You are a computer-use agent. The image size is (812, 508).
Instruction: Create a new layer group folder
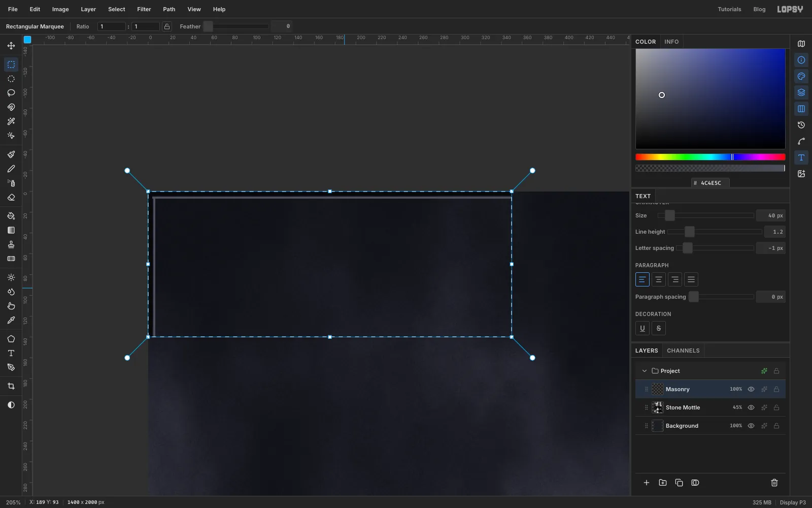pyautogui.click(x=663, y=483)
